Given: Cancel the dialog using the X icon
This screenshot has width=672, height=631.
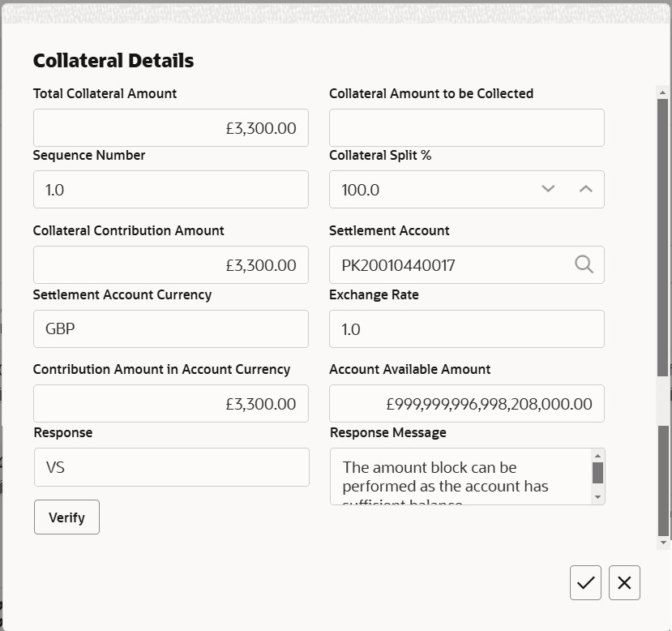Looking at the screenshot, I should (624, 582).
